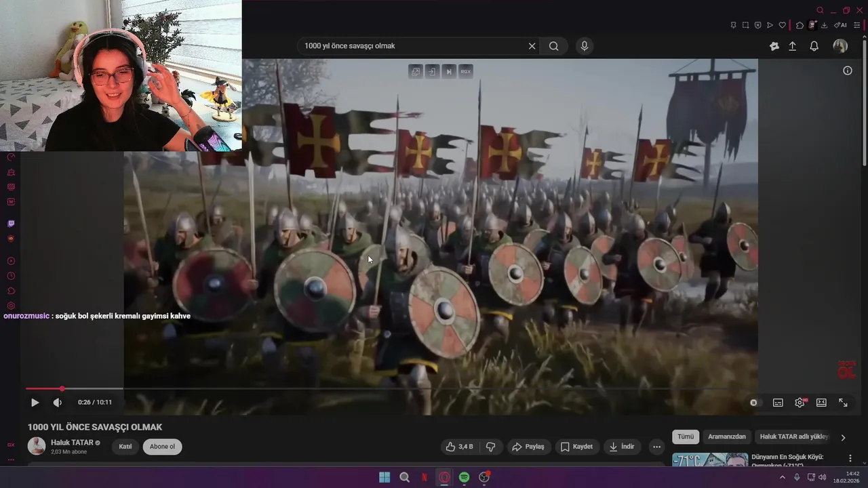This screenshot has width=868, height=488.
Task: Take a snapshot with browser snapshot icon
Action: pos(745,25)
